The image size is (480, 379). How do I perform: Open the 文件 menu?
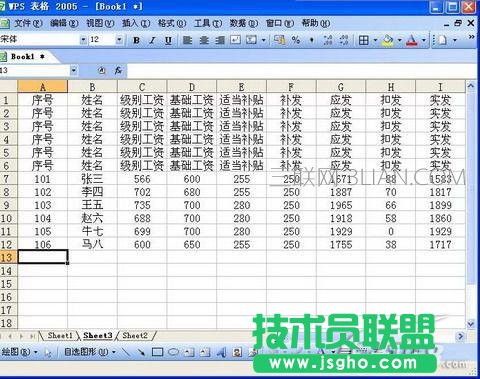[x=28, y=23]
